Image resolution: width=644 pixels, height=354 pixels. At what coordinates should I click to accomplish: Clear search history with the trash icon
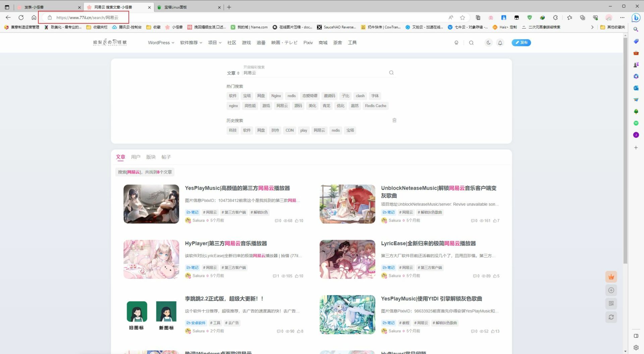[x=394, y=120]
